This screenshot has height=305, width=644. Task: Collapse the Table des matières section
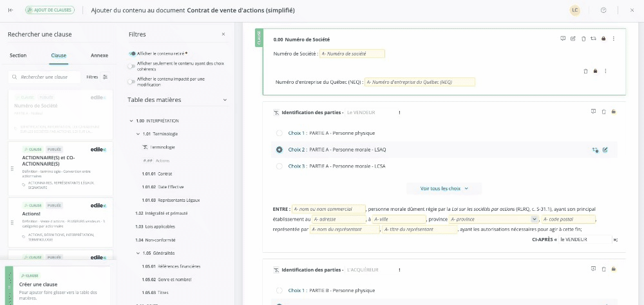225,100
